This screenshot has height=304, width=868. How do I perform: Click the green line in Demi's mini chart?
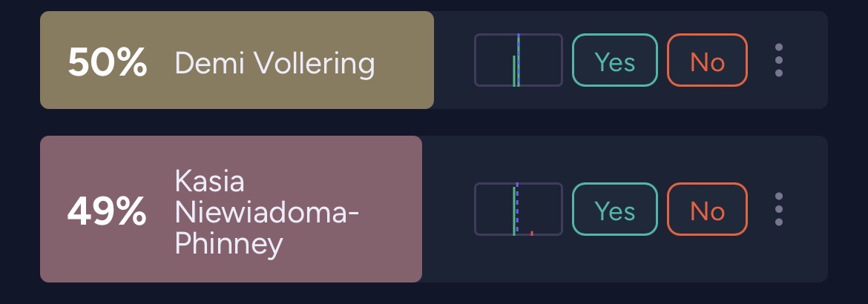click(x=513, y=71)
